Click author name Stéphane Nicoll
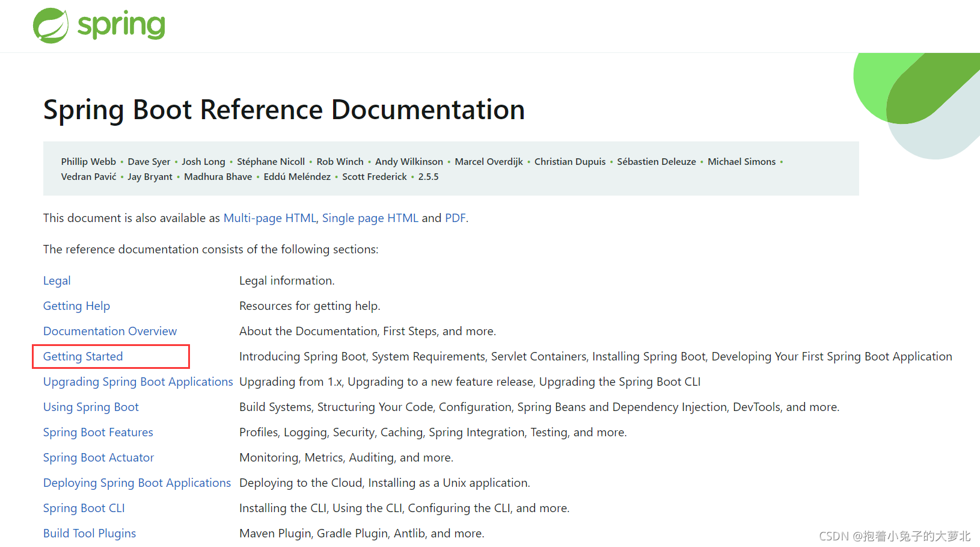 pyautogui.click(x=271, y=162)
